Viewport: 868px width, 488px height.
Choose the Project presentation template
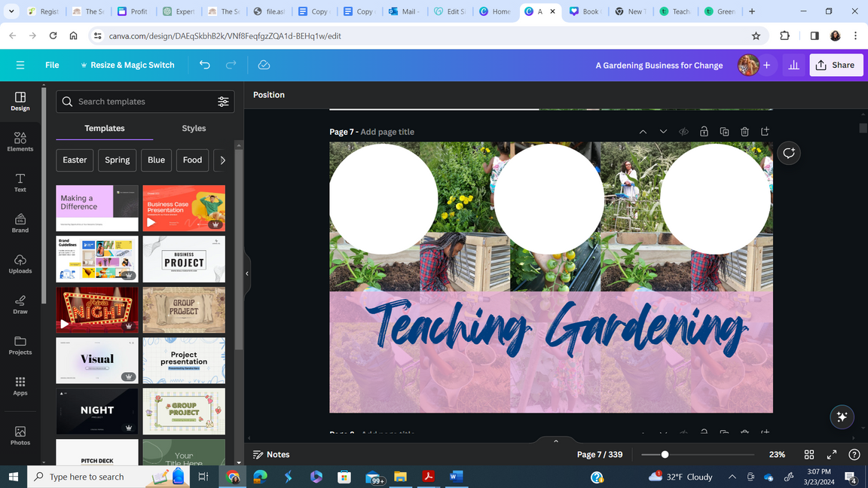[184, 360]
